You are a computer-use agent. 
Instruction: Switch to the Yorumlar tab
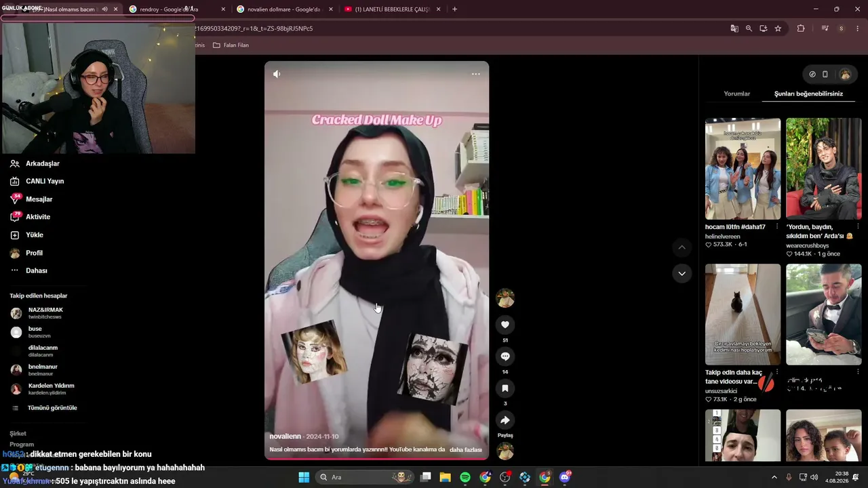736,94
